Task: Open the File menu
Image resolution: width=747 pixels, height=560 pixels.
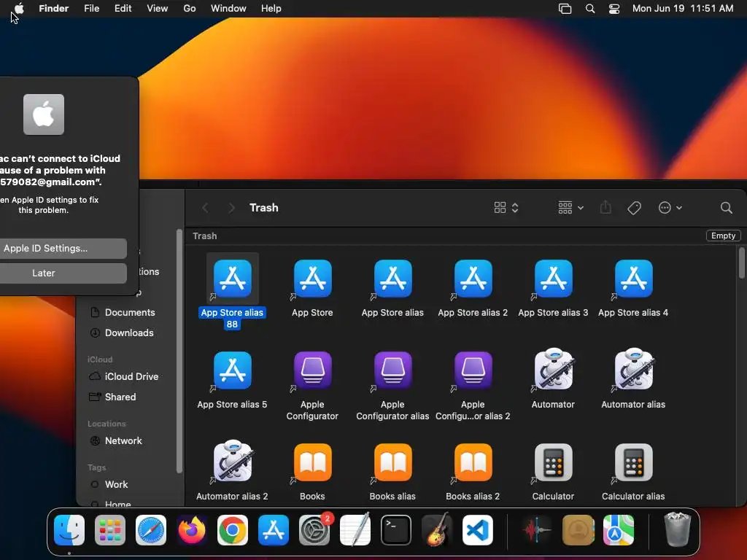Action: pyautogui.click(x=91, y=9)
